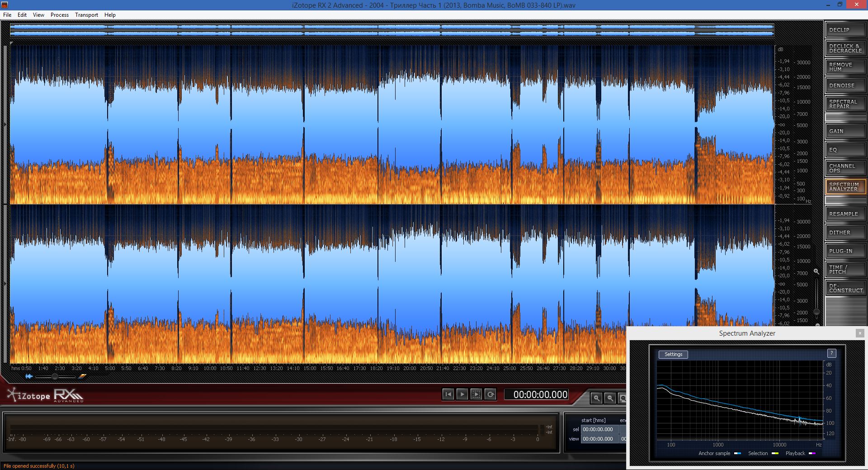Click the Selection legend label
The image size is (868, 470).
click(758, 453)
